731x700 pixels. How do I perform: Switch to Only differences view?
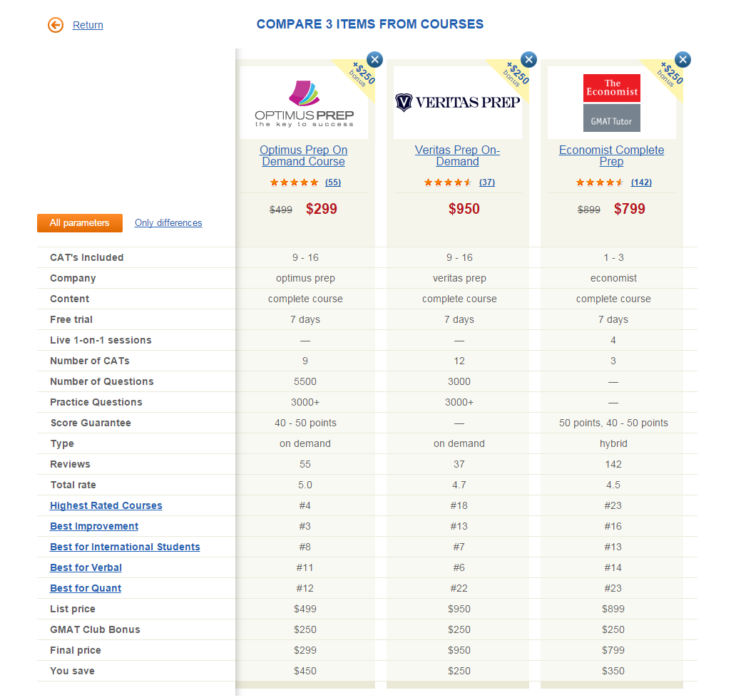pyautogui.click(x=168, y=223)
